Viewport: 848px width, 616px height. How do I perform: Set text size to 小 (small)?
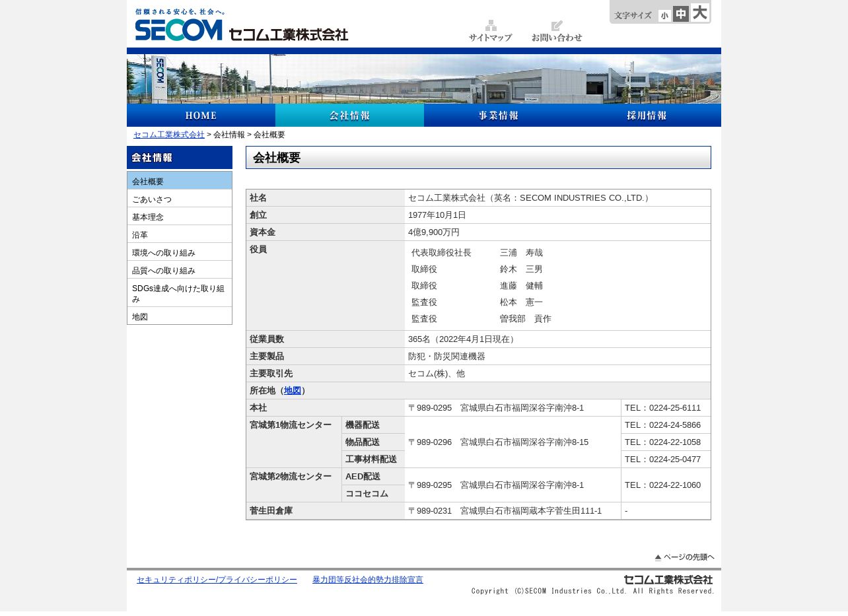click(x=664, y=16)
